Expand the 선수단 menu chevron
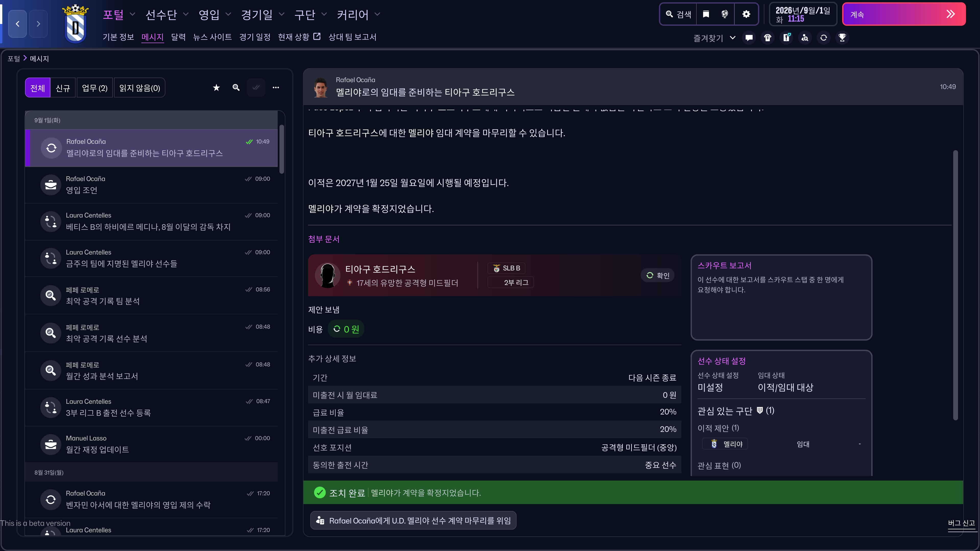Screen dimensions: 980x551 [x=186, y=15]
